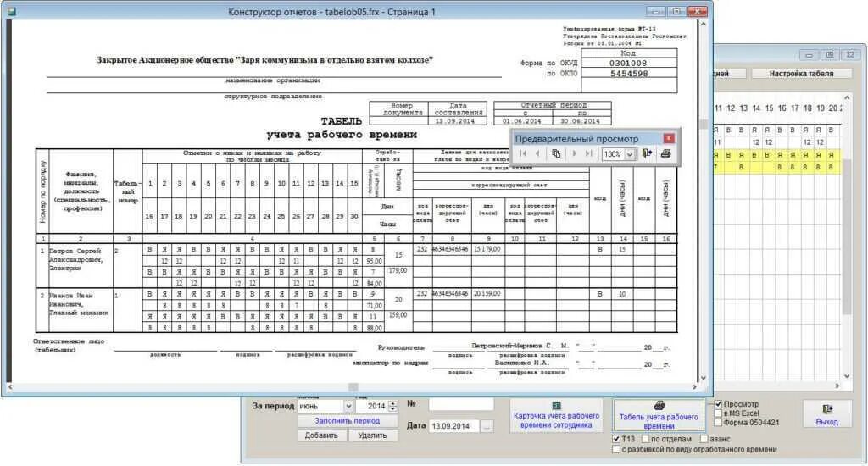
Task: Go to previous page in preview toolbar
Action: pyautogui.click(x=537, y=153)
